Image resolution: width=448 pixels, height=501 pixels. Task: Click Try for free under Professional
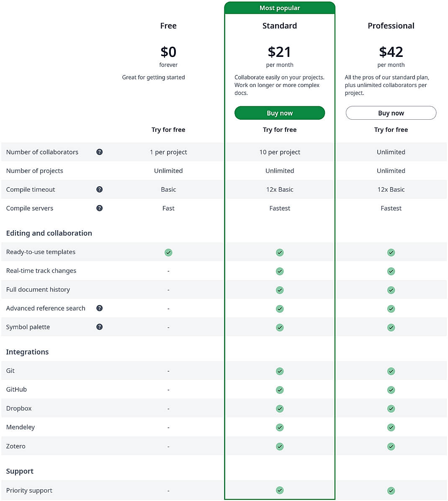tap(391, 129)
